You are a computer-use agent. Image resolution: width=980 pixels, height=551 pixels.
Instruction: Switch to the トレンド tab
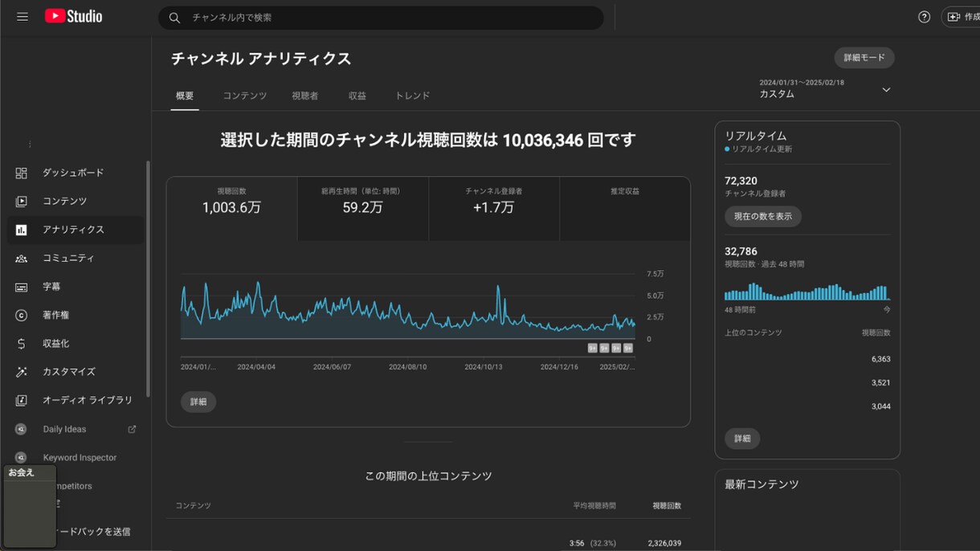[x=412, y=96]
